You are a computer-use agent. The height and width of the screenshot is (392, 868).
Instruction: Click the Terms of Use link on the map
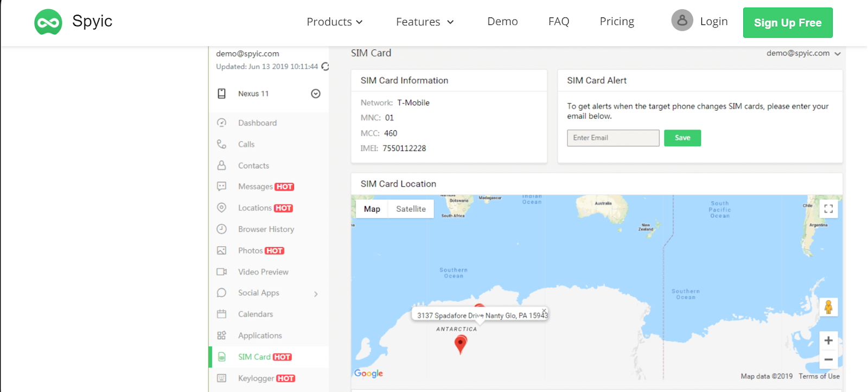pyautogui.click(x=819, y=376)
